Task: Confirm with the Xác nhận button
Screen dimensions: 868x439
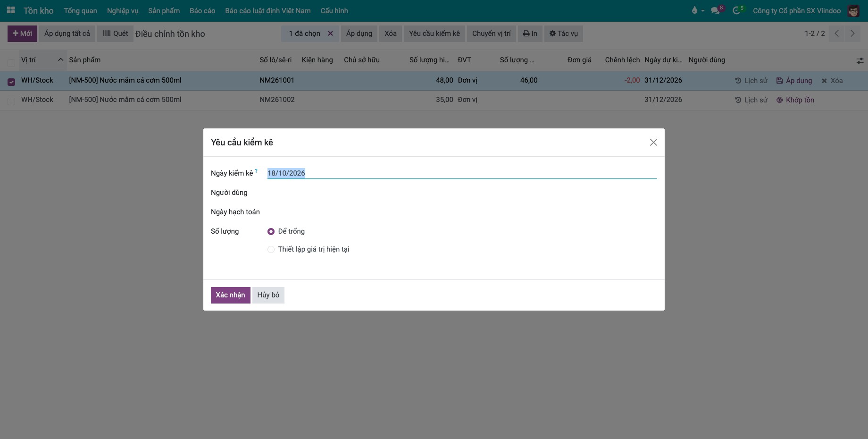Action: [230, 295]
